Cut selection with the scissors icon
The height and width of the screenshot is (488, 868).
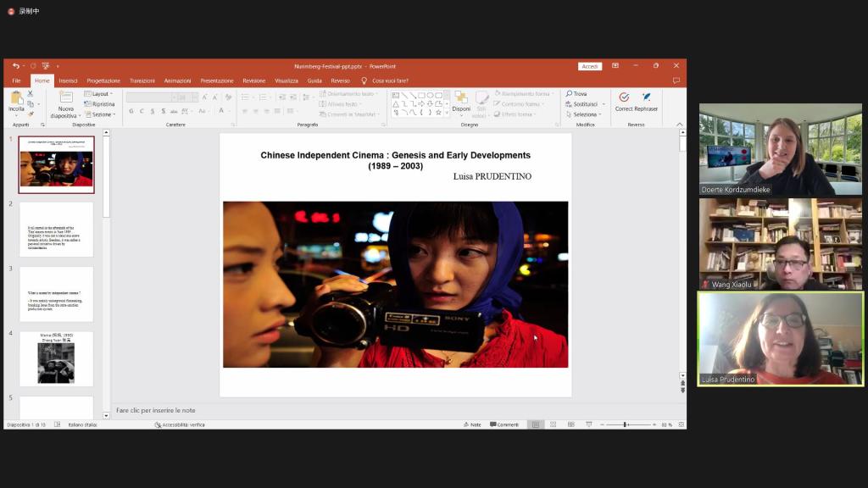pyautogui.click(x=31, y=93)
